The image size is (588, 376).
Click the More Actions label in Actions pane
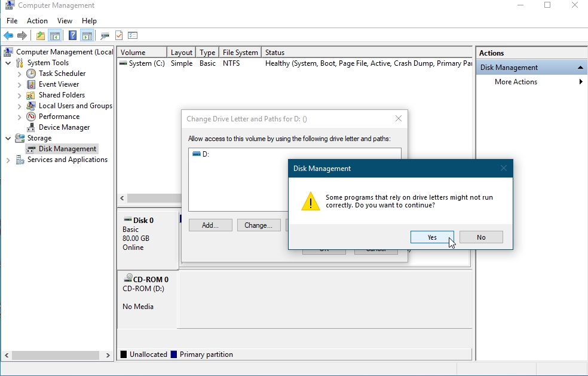tap(516, 82)
